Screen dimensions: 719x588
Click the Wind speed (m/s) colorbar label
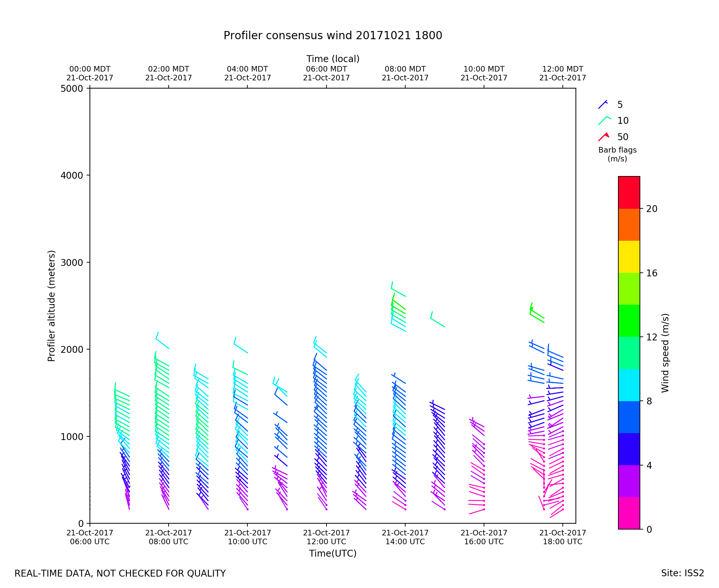click(665, 353)
